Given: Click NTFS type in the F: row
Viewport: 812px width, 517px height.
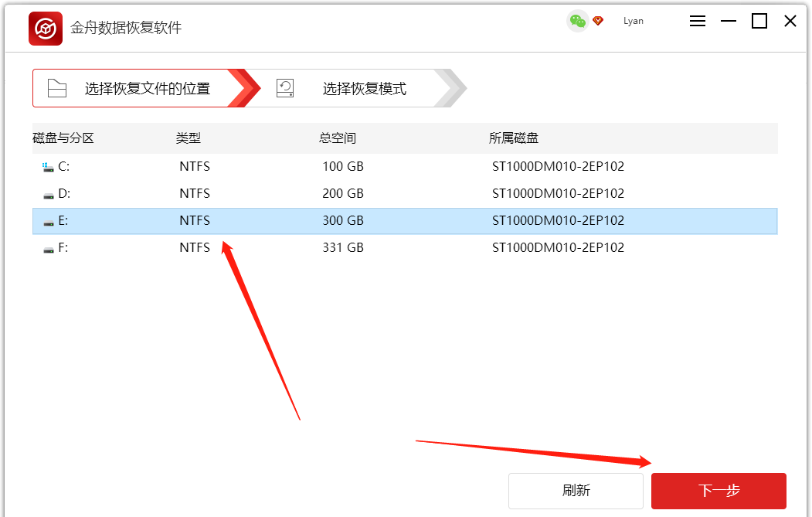Looking at the screenshot, I should click(195, 247).
